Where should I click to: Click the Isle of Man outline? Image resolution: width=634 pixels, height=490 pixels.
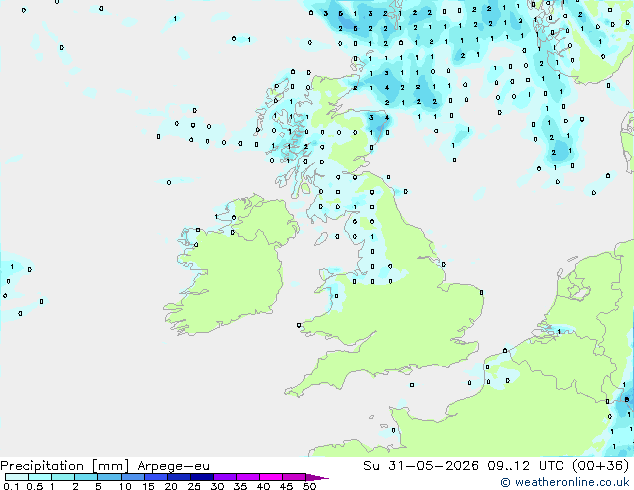click(x=321, y=239)
